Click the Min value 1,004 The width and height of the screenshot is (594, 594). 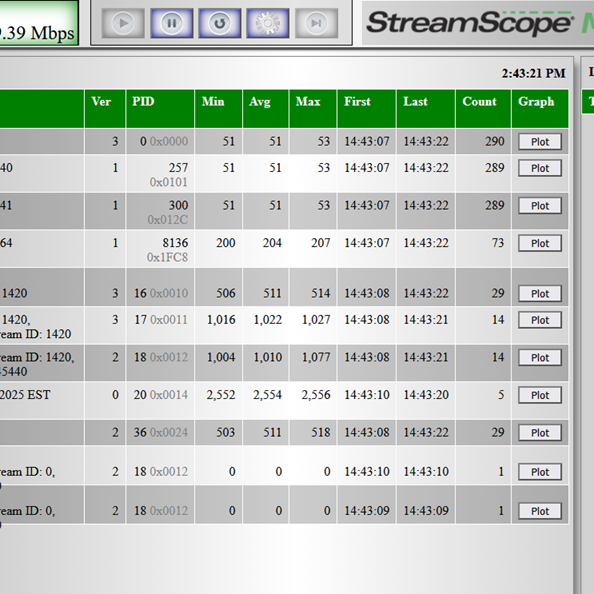221,357
